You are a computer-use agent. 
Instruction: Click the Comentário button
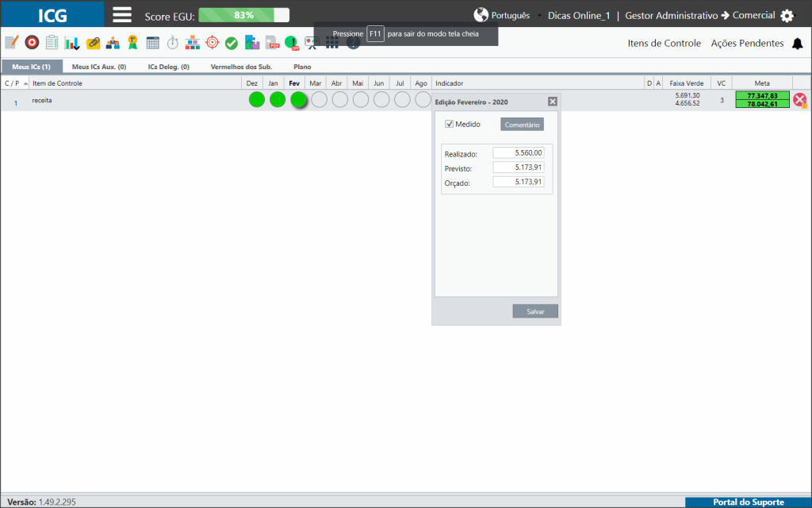pos(522,125)
